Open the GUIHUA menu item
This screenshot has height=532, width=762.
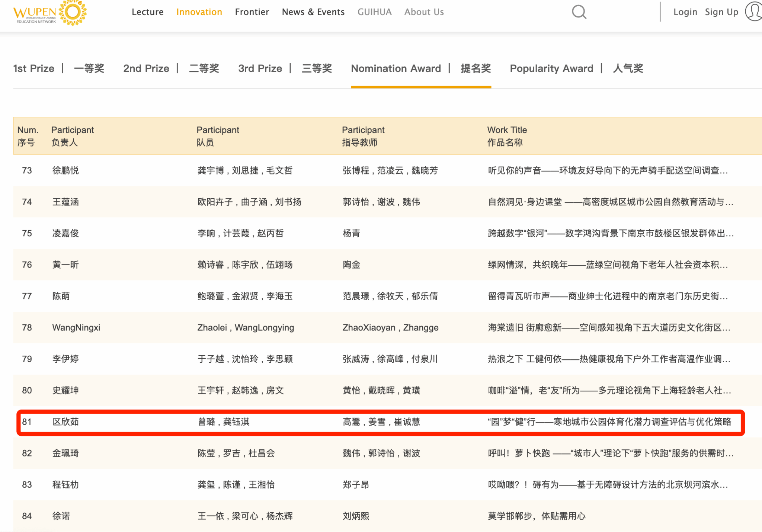[x=375, y=12]
